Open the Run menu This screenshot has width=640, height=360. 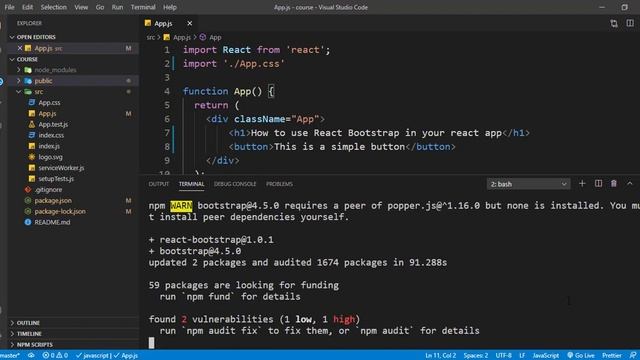tap(117, 7)
